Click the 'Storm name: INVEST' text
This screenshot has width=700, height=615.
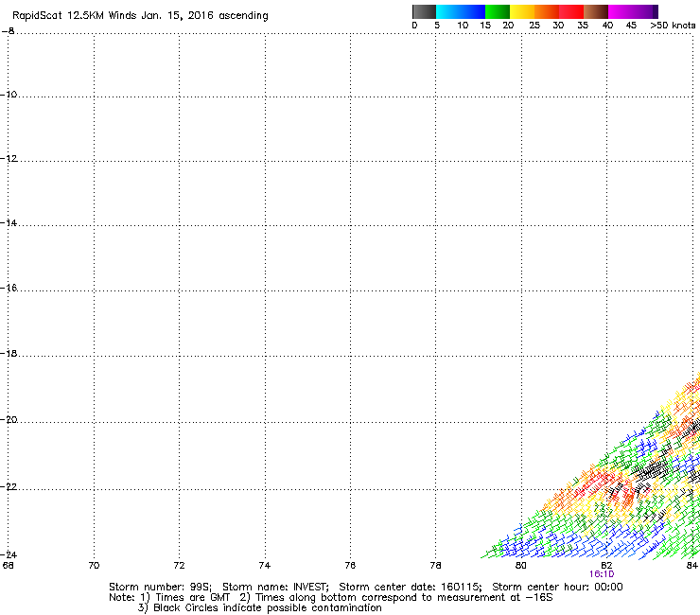click(x=275, y=587)
